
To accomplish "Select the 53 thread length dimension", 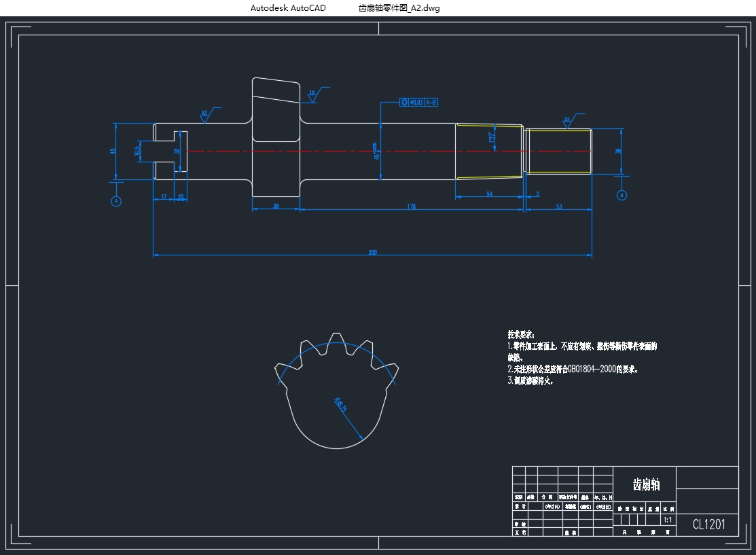I will pyautogui.click(x=558, y=207).
